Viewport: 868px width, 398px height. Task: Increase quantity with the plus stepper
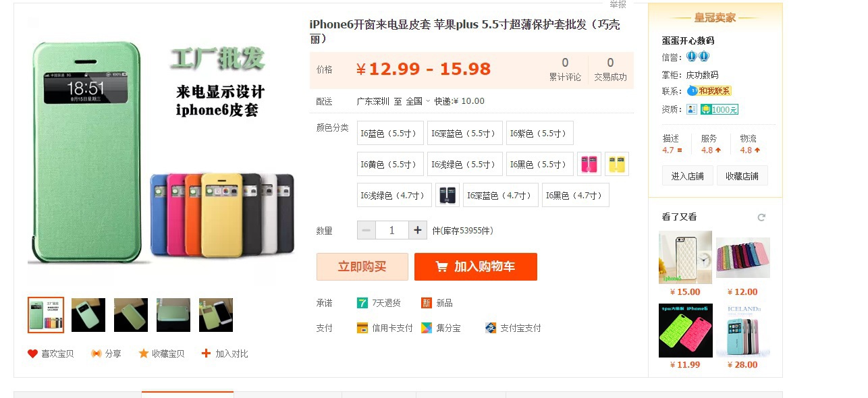point(418,230)
